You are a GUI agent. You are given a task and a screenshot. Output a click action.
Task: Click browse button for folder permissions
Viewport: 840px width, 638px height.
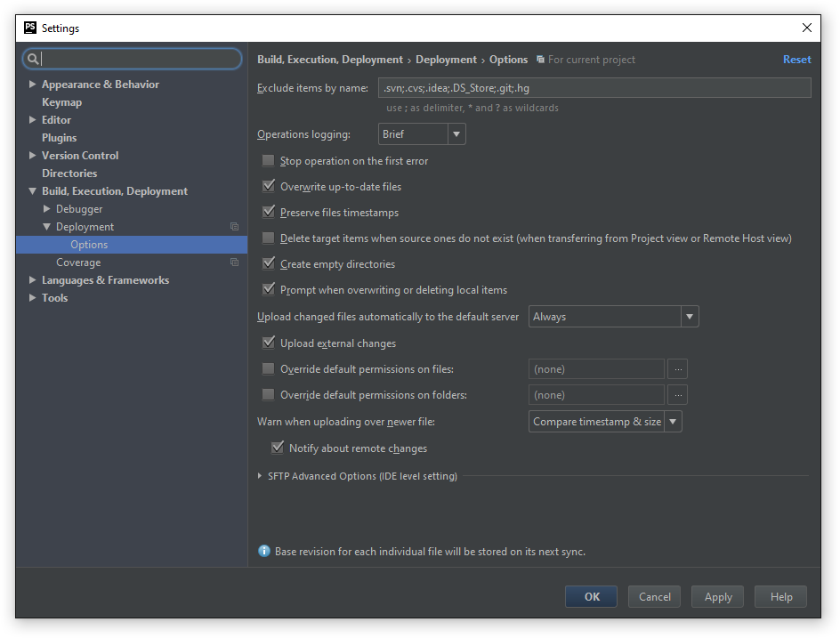click(678, 395)
